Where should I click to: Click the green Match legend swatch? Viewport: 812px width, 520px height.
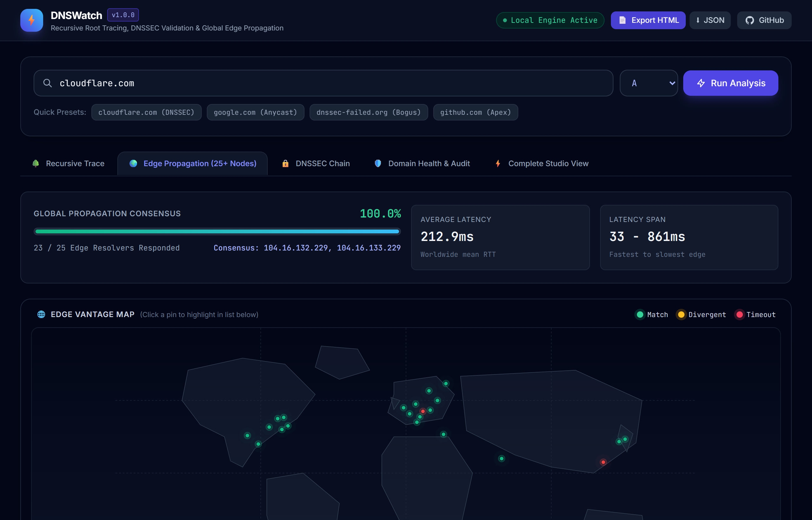[x=640, y=315]
